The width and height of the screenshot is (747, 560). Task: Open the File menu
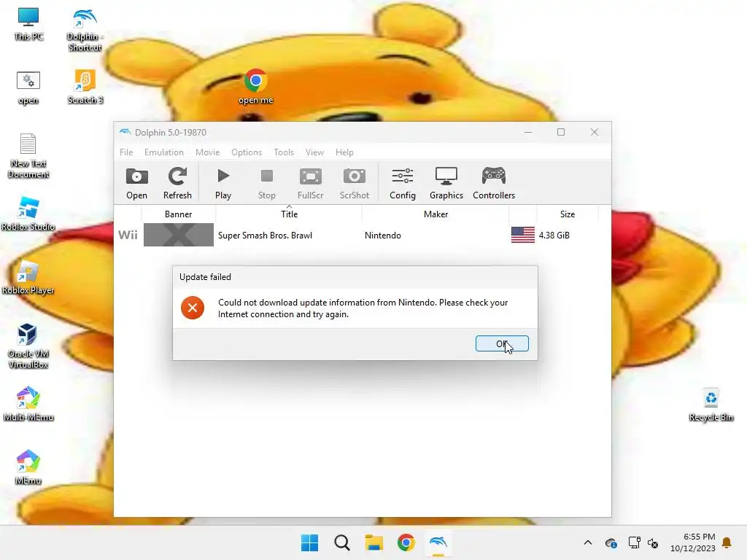click(x=126, y=152)
